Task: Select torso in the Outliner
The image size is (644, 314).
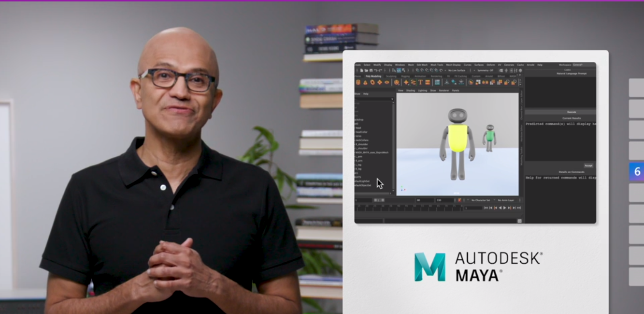Action: coord(358,136)
